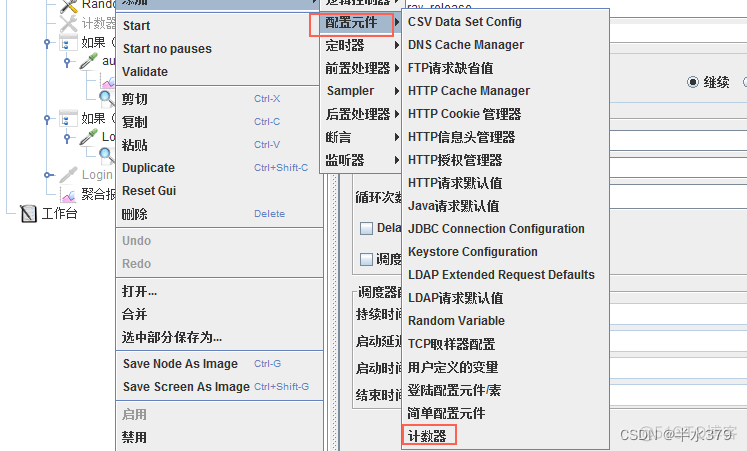Choose Save Node As Image

pos(219,364)
